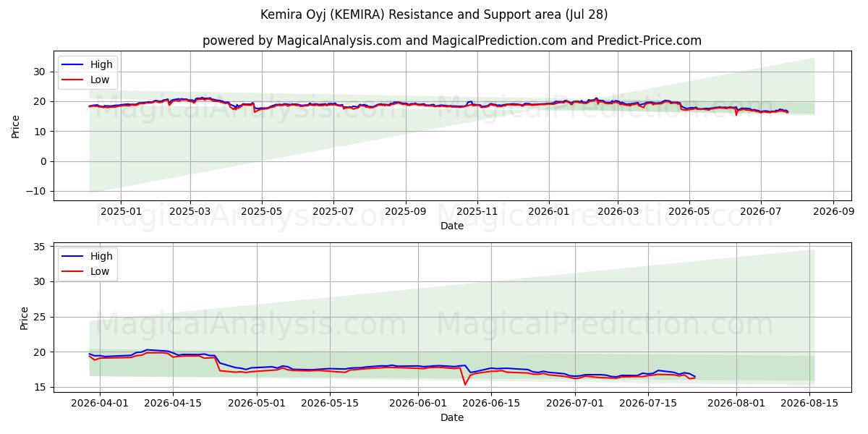The image size is (868, 434).
Task: Click the '2025-03' tick label
Action: click(x=190, y=212)
